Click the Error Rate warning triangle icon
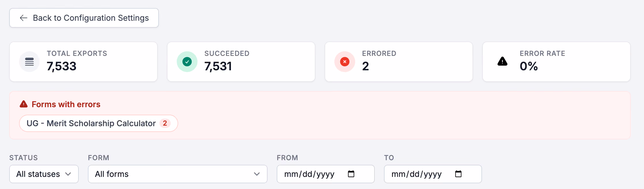The image size is (644, 189). tap(502, 61)
